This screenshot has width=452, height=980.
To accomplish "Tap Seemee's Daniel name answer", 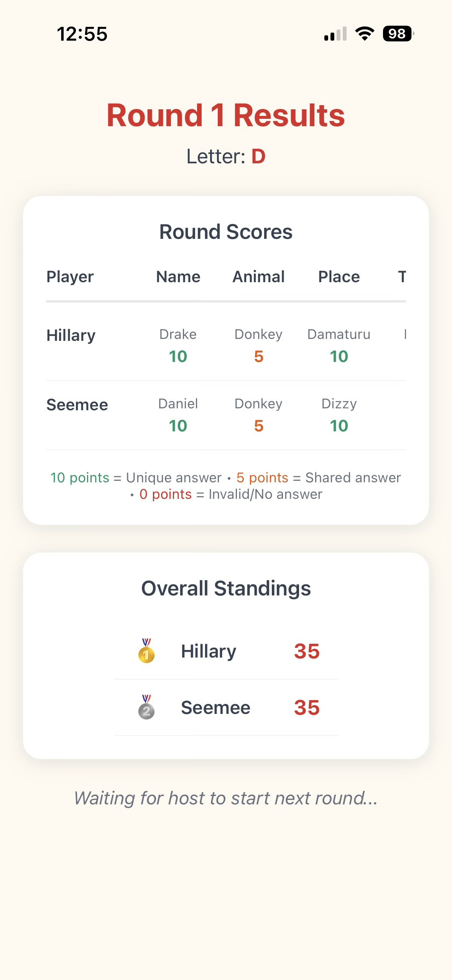I will [178, 404].
